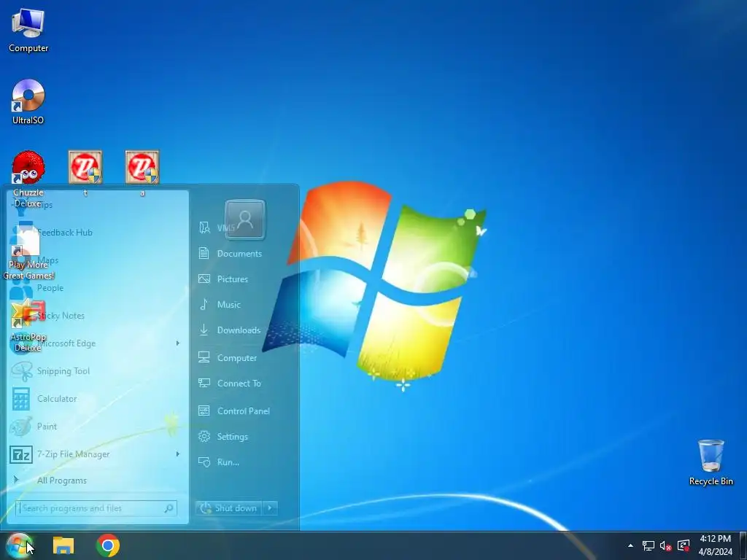Click the muted volume tray icon

tap(665, 545)
